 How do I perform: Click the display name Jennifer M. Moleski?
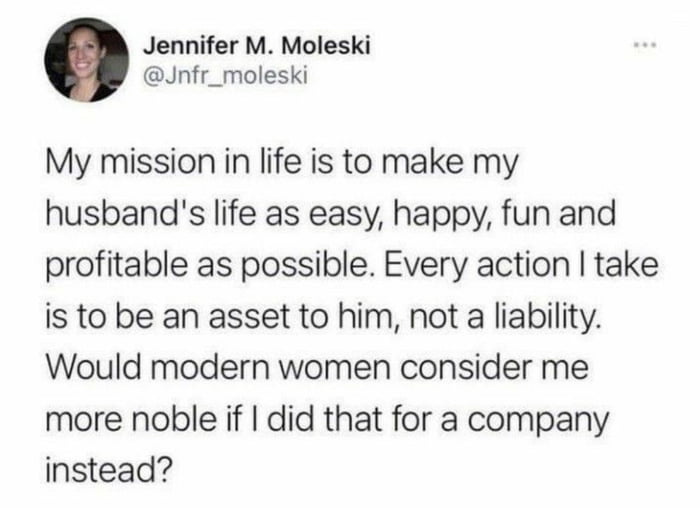coord(257,46)
